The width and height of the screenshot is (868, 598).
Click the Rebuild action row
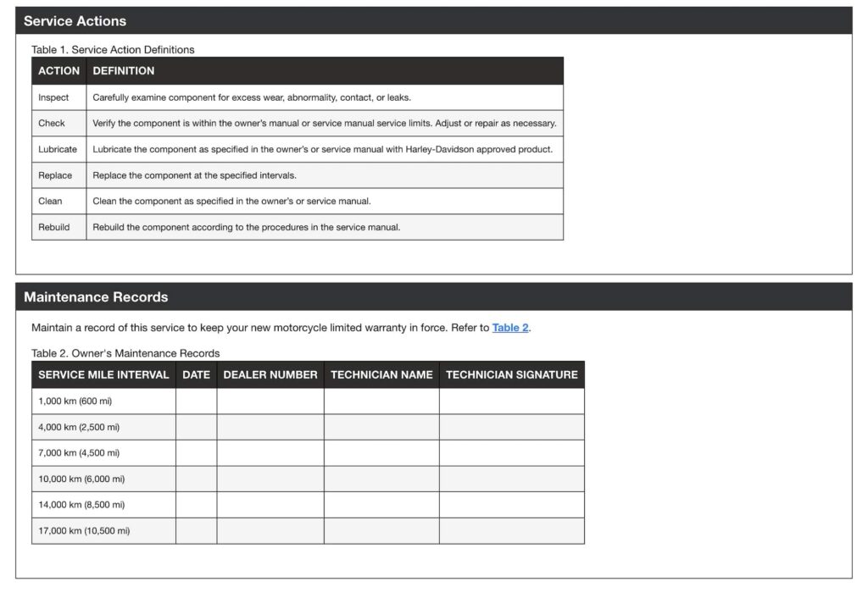(55, 227)
